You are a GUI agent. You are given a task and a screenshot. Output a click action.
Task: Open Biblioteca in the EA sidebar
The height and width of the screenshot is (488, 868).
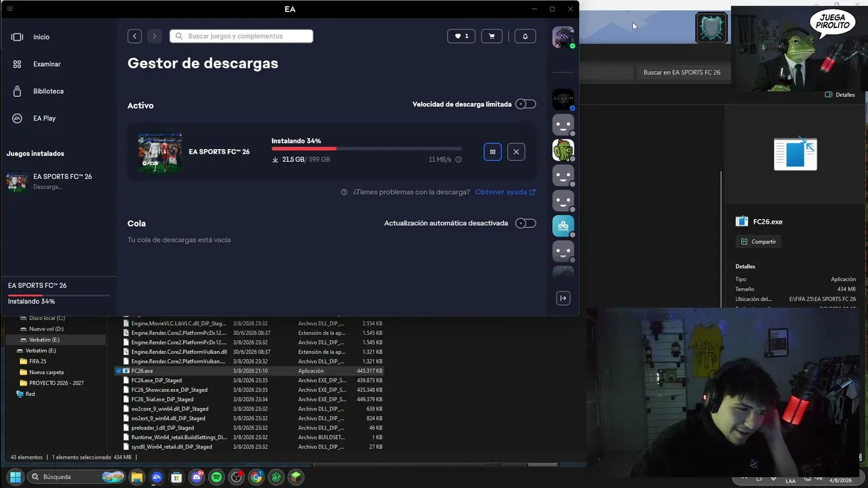click(x=47, y=91)
